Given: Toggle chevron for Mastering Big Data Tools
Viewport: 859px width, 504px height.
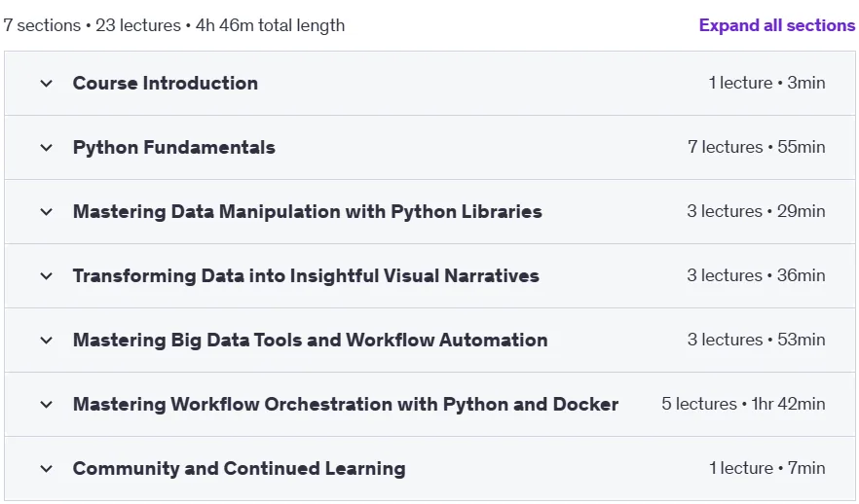Looking at the screenshot, I should pos(47,341).
